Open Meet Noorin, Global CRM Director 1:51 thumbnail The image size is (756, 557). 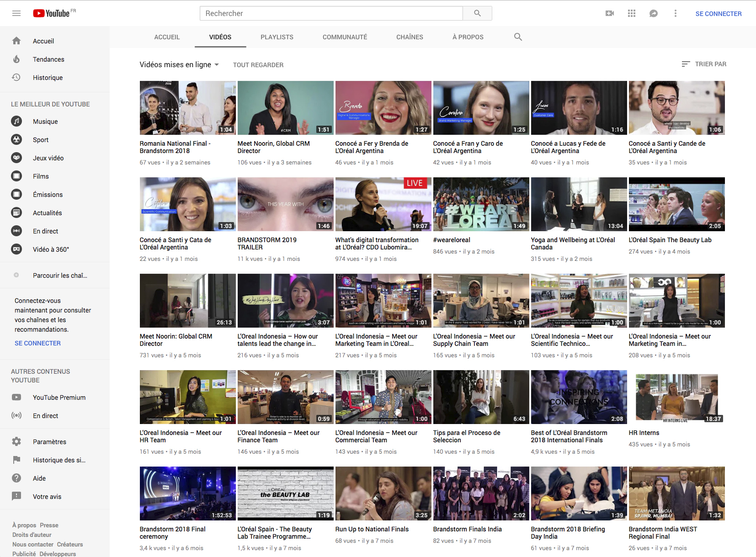point(286,108)
